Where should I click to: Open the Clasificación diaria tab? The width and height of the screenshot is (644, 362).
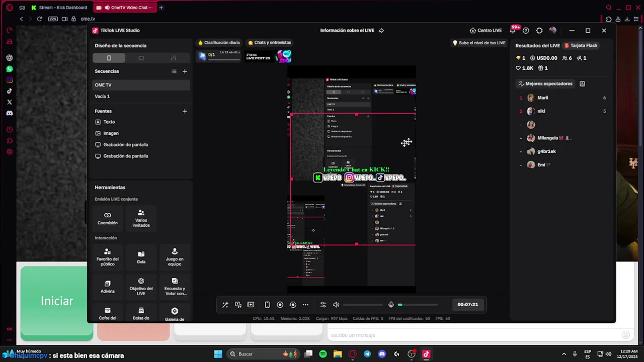click(x=219, y=43)
